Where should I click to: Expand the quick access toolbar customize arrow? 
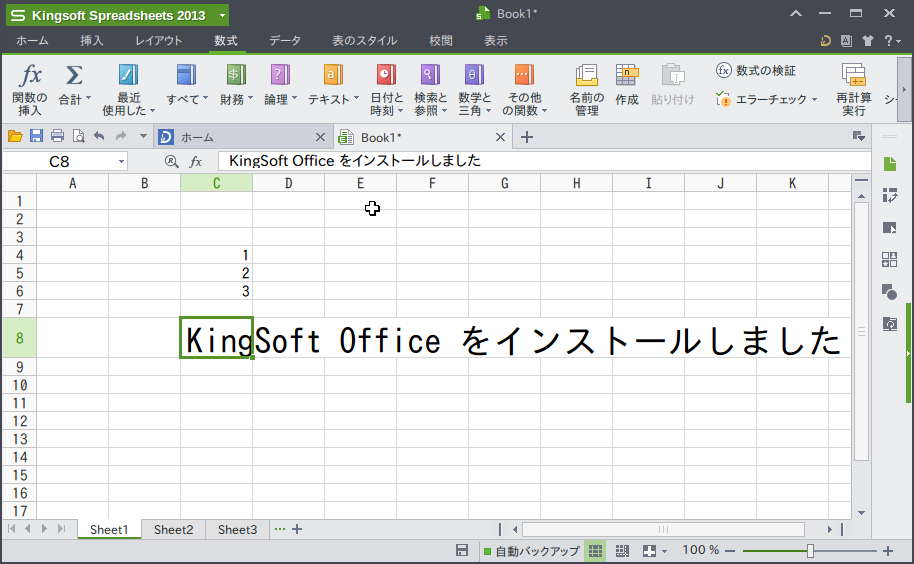143,136
